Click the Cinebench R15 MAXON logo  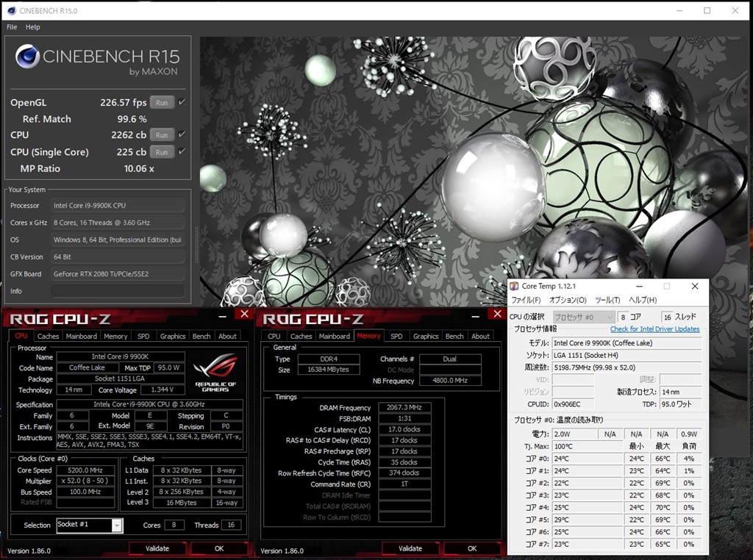click(27, 57)
